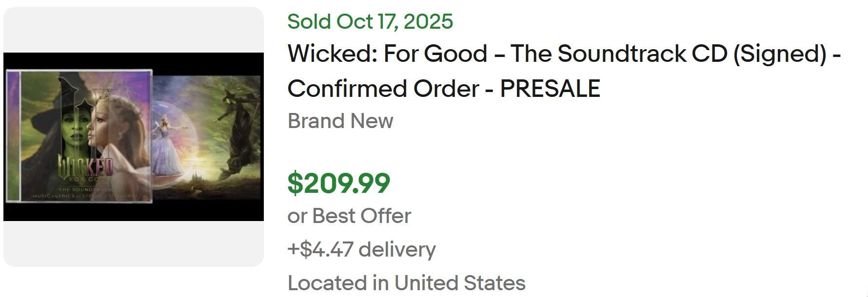This screenshot has height=297, width=868.
Task: Open the Wicked soundtrack listing thumbnail
Action: [x=133, y=137]
